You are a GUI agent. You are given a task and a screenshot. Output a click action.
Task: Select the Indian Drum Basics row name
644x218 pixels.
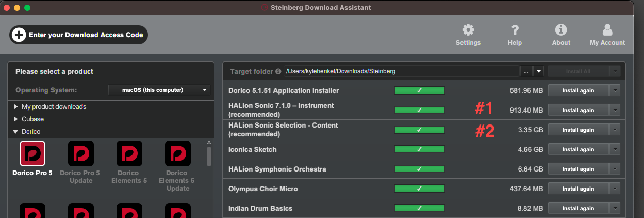(x=260, y=208)
